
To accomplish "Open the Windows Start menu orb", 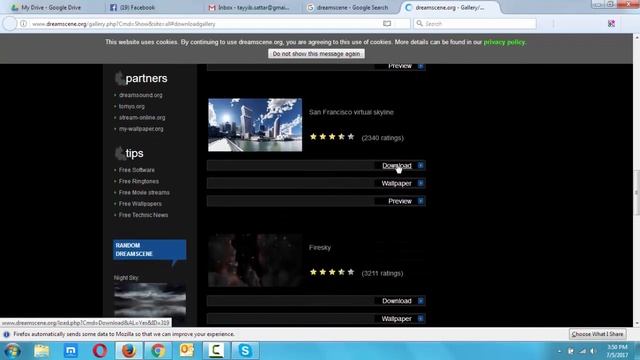I will [x=13, y=351].
